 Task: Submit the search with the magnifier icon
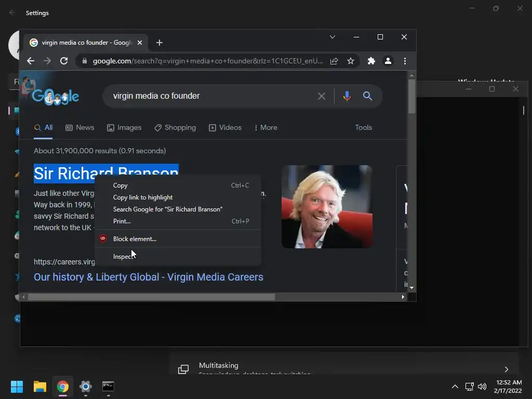[x=367, y=96]
